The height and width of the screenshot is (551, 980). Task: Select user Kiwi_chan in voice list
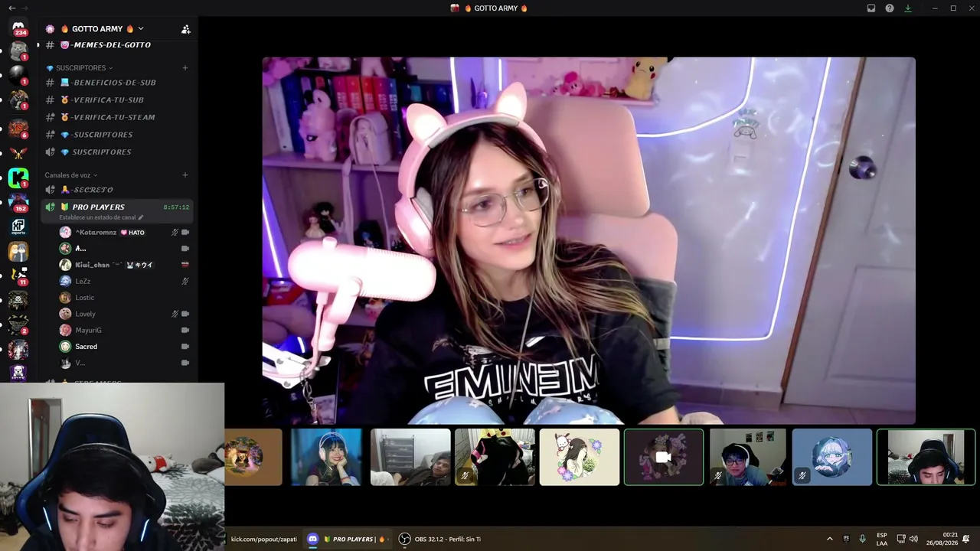point(124,265)
